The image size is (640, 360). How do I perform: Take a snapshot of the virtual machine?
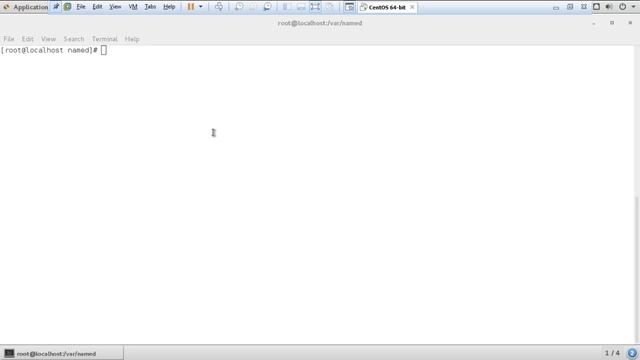coord(239,7)
